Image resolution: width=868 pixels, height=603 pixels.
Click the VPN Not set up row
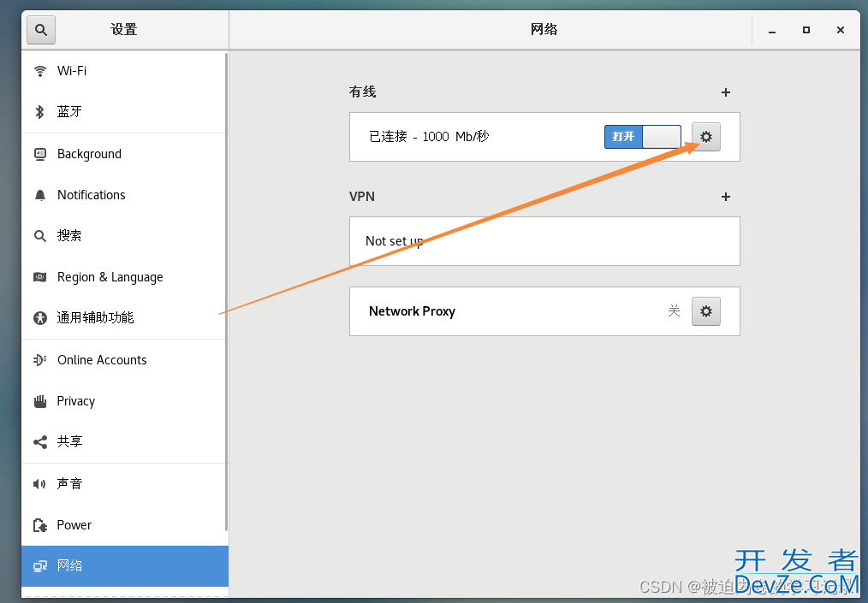544,241
